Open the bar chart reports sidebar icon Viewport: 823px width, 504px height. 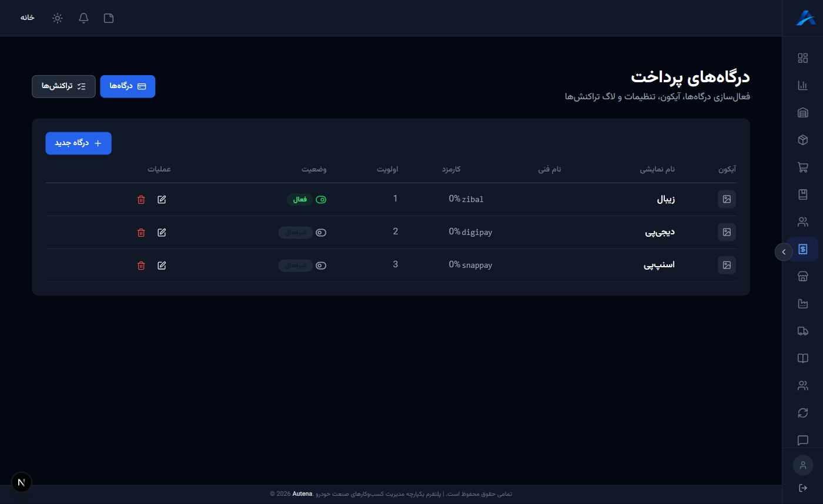point(802,85)
